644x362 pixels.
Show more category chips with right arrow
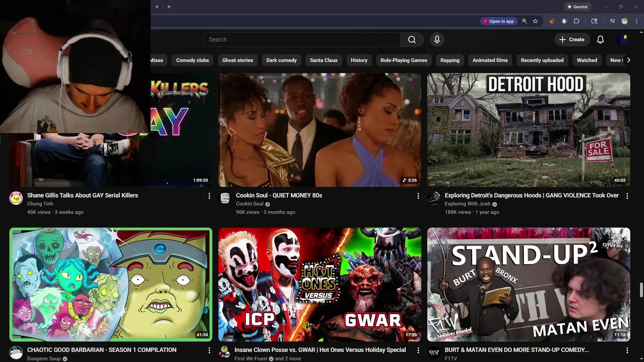coord(628,60)
